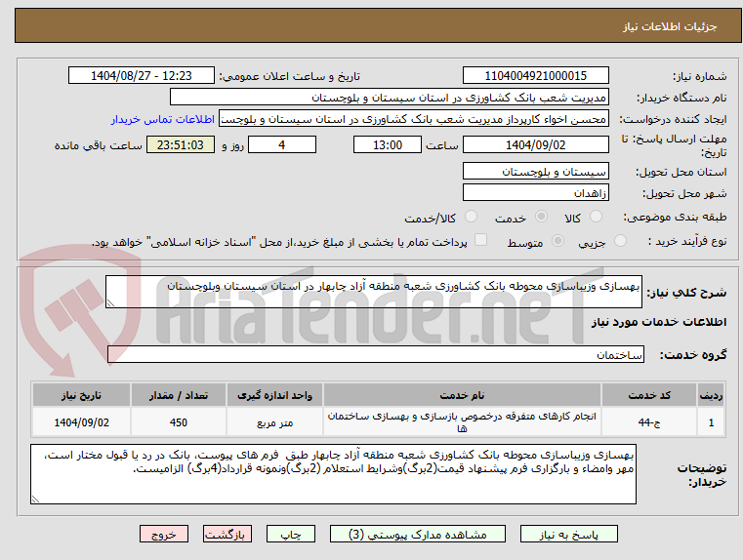The width and height of the screenshot is (743, 560).
Task: Click the buyer notes textarea resize handle
Action: tap(35, 499)
